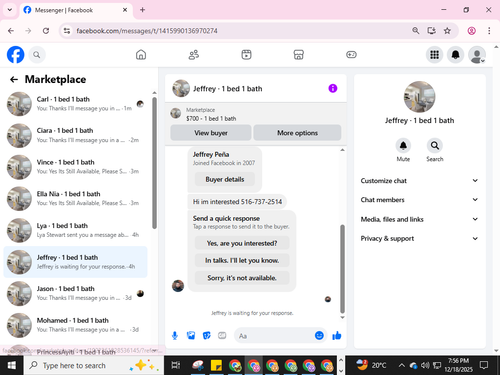Click the '$700 - 1 bed 1 bath' listing text
Image resolution: width=500 pixels, height=375 pixels.
click(x=211, y=119)
